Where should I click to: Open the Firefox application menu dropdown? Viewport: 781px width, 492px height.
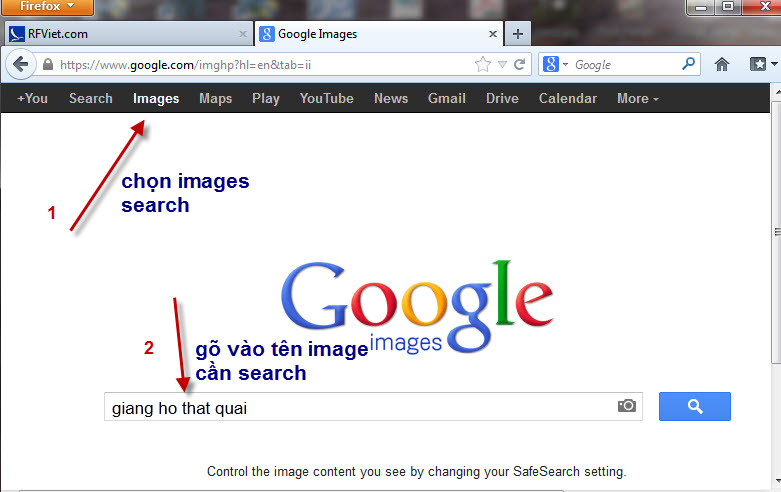[x=47, y=7]
